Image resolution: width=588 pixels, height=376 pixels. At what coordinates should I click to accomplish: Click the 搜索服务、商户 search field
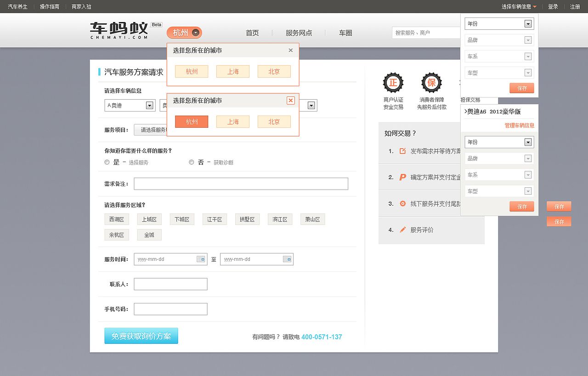[x=426, y=33]
